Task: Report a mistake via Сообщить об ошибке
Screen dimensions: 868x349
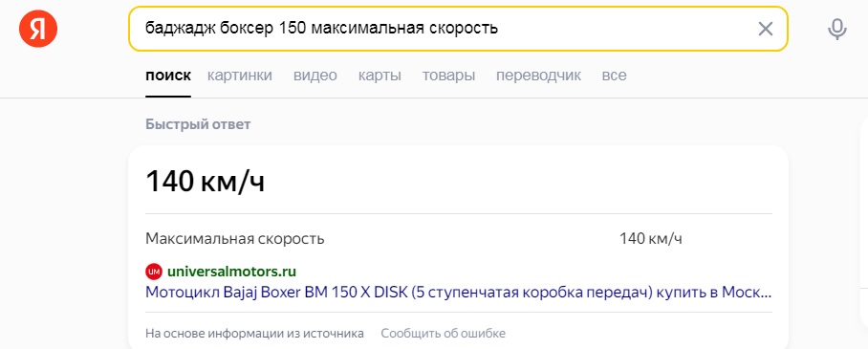Action: point(443,334)
